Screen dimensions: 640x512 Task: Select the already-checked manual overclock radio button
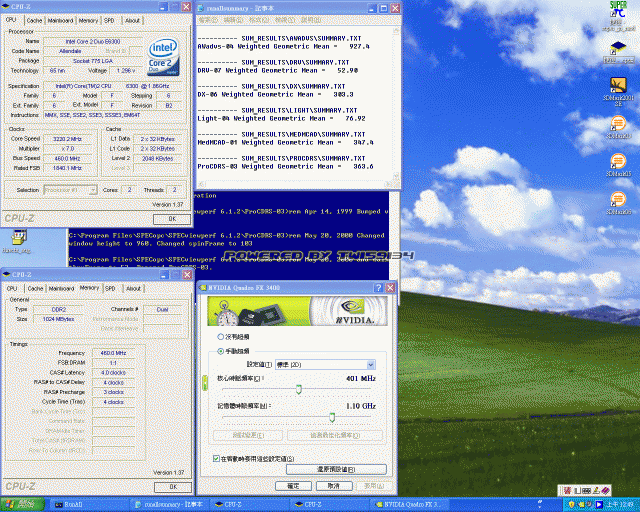pos(220,351)
